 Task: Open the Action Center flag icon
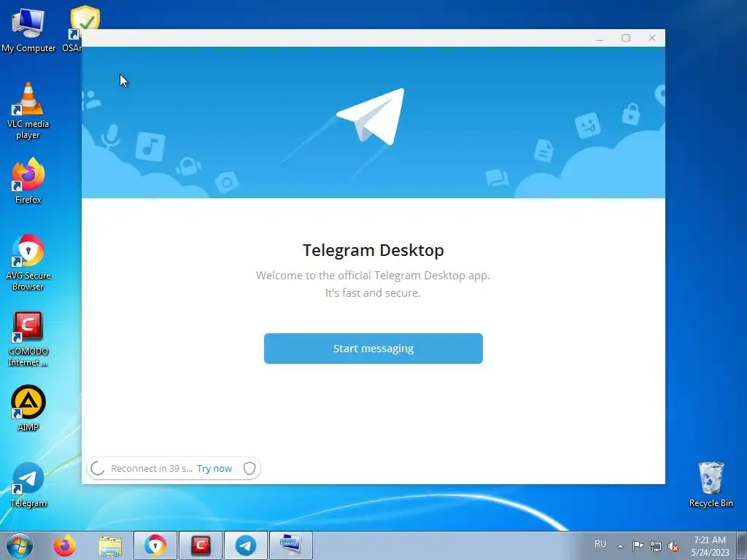click(638, 545)
